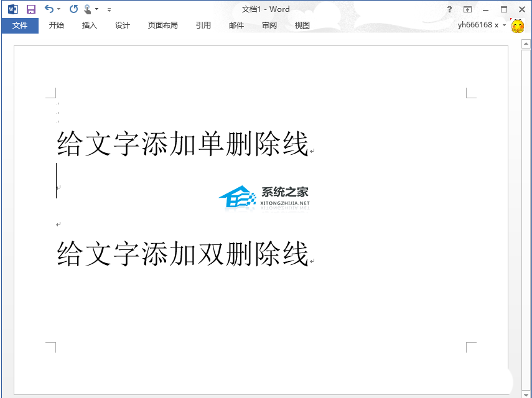The width and height of the screenshot is (532, 398).
Task: Click the user avatar emoji picture
Action: pos(518,25)
